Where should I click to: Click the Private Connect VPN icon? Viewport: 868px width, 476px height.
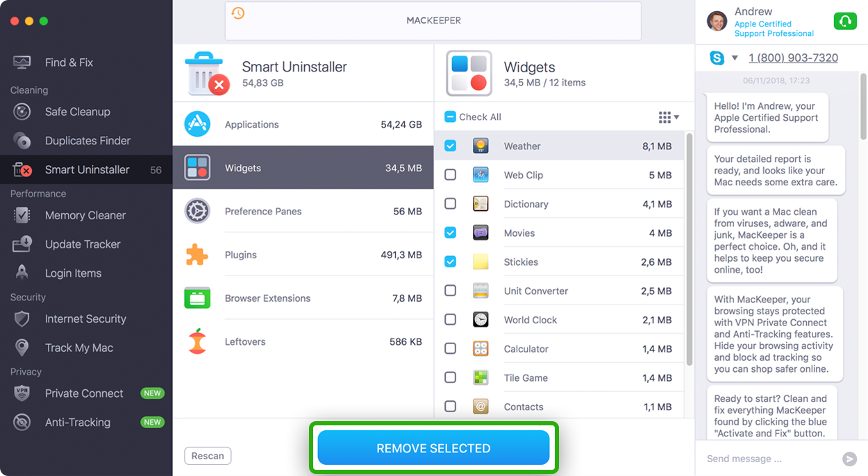22,393
